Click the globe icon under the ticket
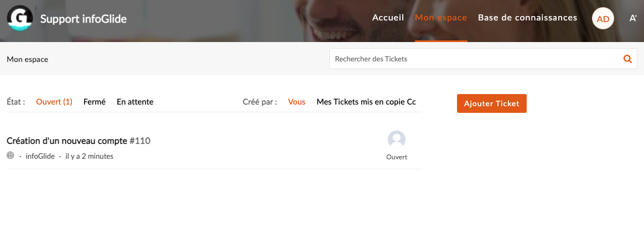 (x=11, y=156)
